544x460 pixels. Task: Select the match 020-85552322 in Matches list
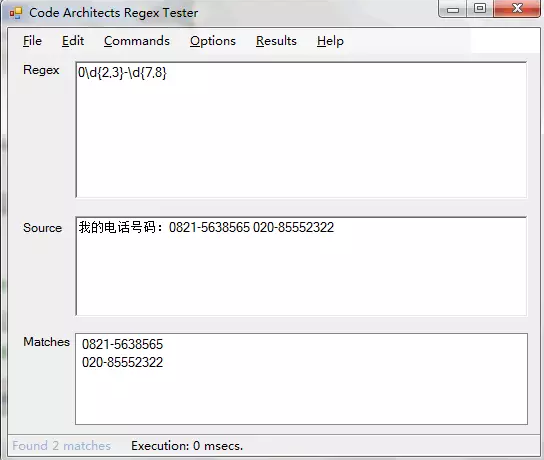coord(122,362)
